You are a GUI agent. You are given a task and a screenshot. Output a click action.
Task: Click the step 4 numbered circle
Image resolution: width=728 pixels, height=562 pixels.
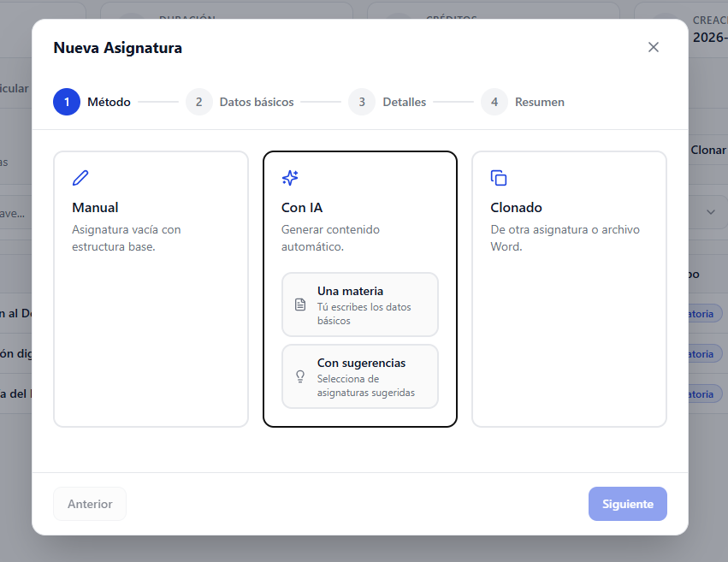[x=494, y=102]
